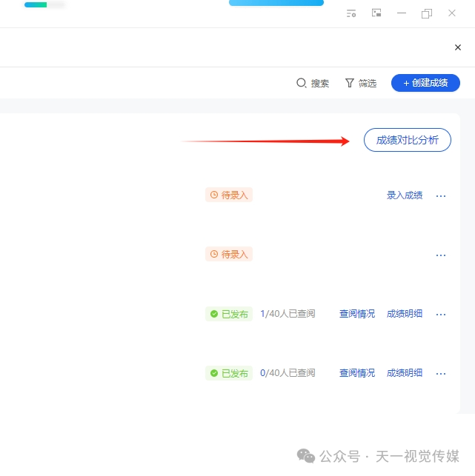Open 成绩明细 for 0/40人已查阅 row
Viewport: 475px width, 476px height.
pos(405,373)
